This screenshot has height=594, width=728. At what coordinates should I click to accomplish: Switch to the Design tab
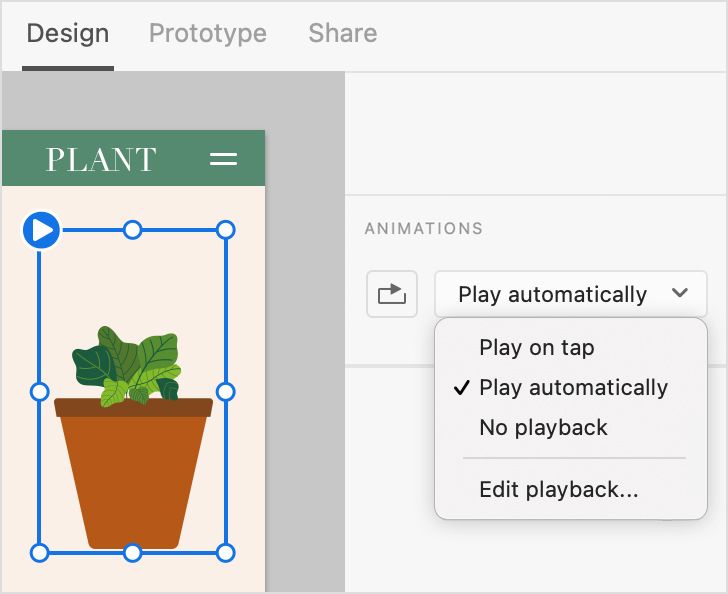tap(67, 33)
